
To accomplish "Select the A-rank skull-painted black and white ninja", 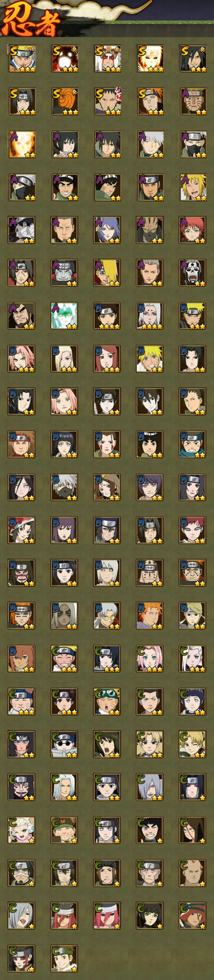I will pyautogui.click(x=193, y=273).
